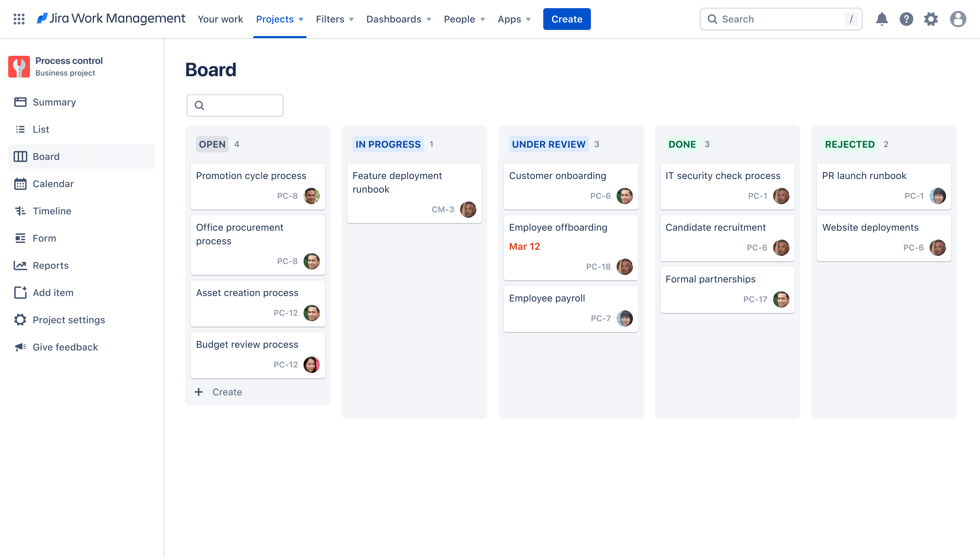Navigate to Timeline view

pyautogui.click(x=52, y=211)
